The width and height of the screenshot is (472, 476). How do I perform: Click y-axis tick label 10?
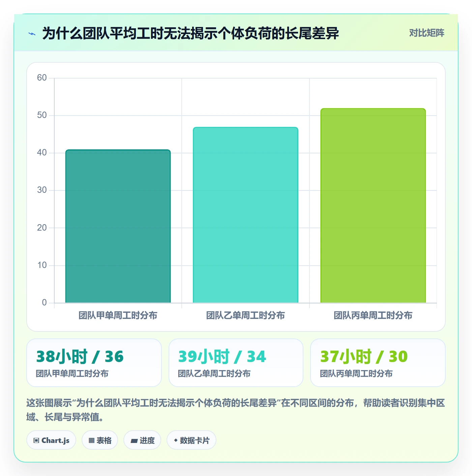42,265
